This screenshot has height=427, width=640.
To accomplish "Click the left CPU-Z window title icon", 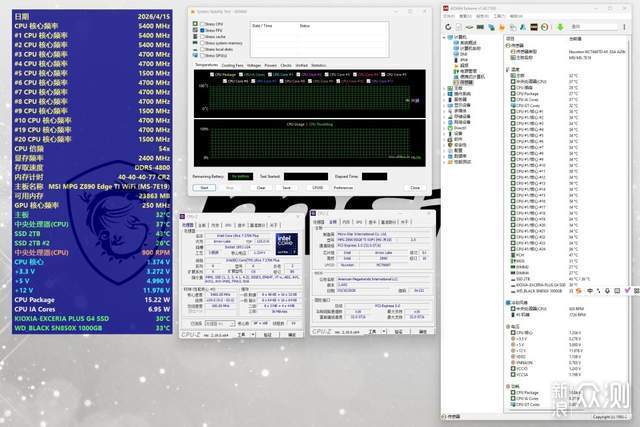I will (182, 216).
